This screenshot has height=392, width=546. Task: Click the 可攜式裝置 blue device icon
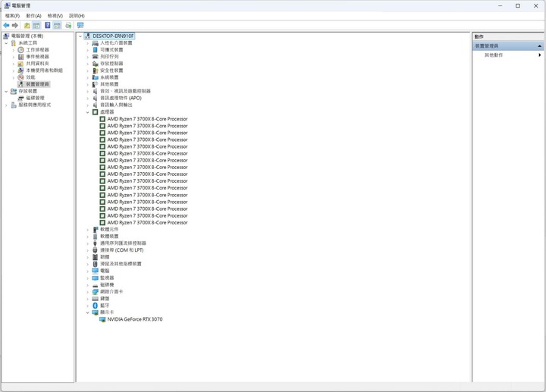coord(95,50)
